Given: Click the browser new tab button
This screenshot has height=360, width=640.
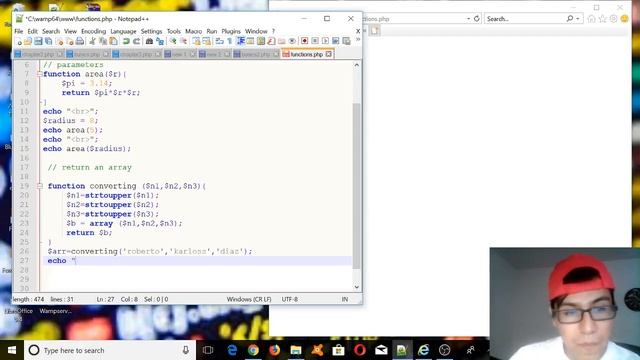Looking at the screenshot, I should [x=375, y=31].
